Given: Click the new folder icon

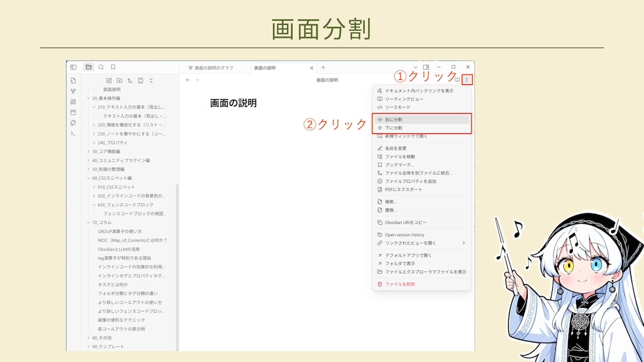Looking at the screenshot, I should tap(119, 80).
